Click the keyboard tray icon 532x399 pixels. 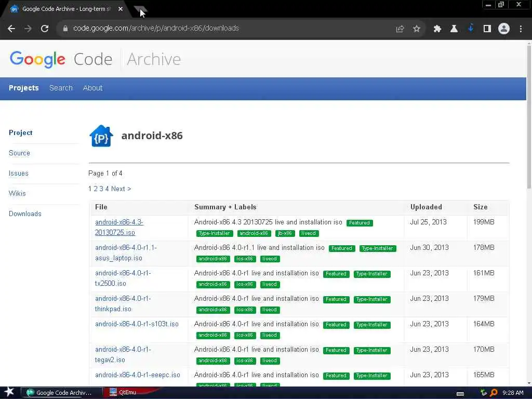point(460,394)
